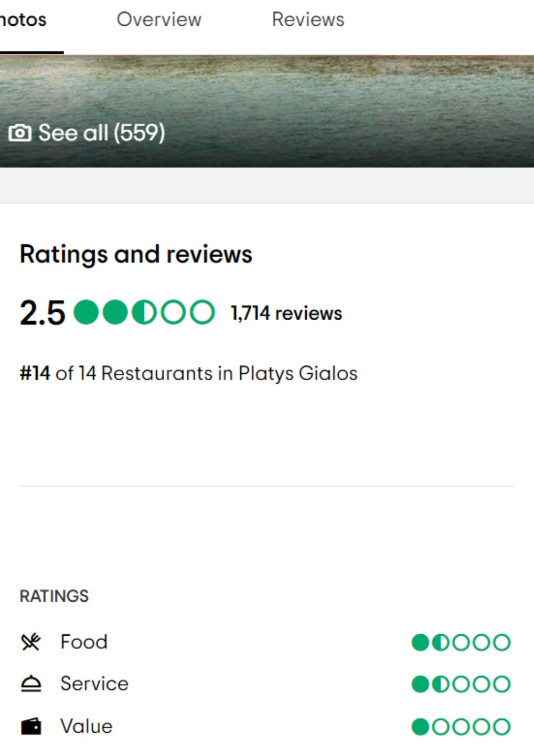Image resolution: width=534 pixels, height=756 pixels.
Task: Click the first green rating bubble
Action: [x=87, y=312]
